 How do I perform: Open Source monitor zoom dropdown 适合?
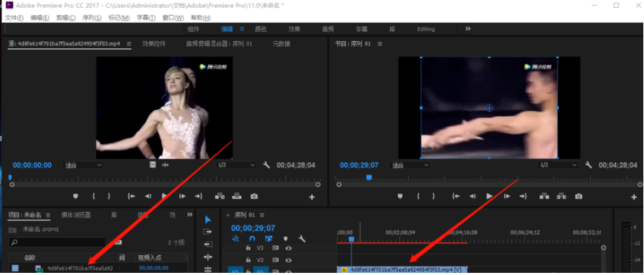tap(83, 165)
